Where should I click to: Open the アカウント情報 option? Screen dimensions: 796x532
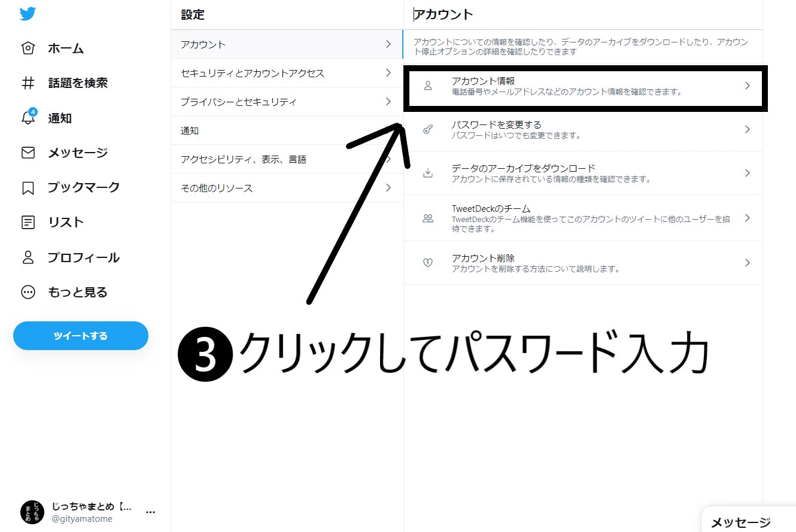(584, 86)
